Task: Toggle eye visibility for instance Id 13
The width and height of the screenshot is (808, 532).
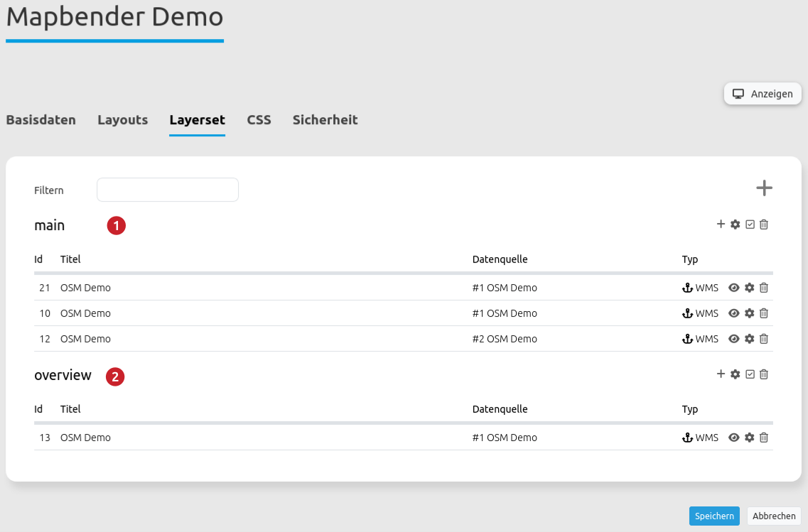Action: click(x=734, y=438)
